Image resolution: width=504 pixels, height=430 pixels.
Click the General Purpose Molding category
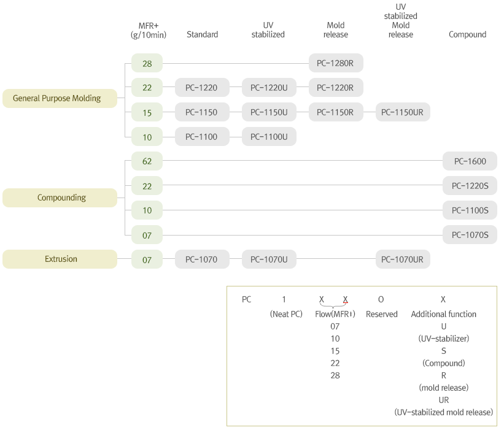[60, 98]
